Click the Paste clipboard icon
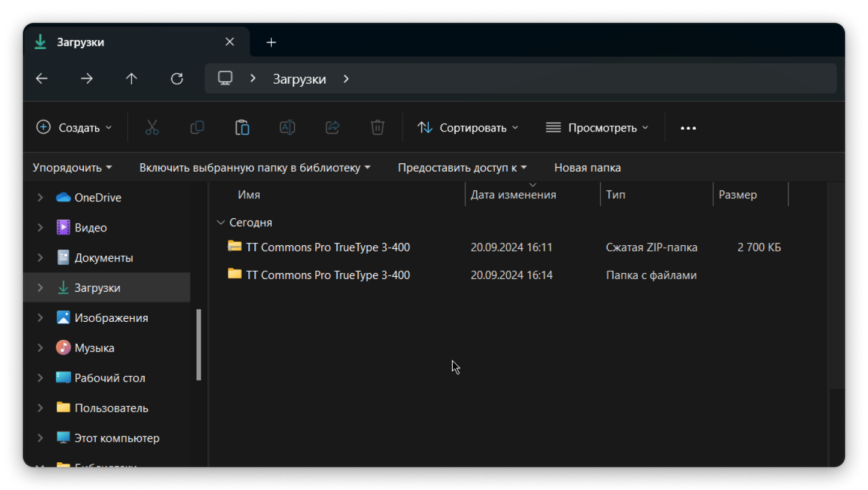Viewport: 868px width, 490px height. (x=242, y=127)
